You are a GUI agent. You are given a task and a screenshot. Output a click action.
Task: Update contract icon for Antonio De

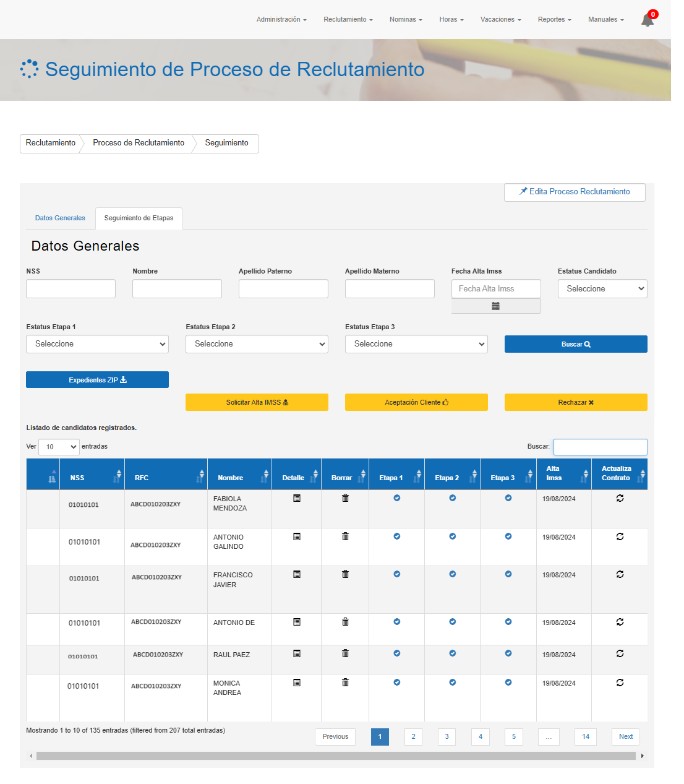(620, 622)
